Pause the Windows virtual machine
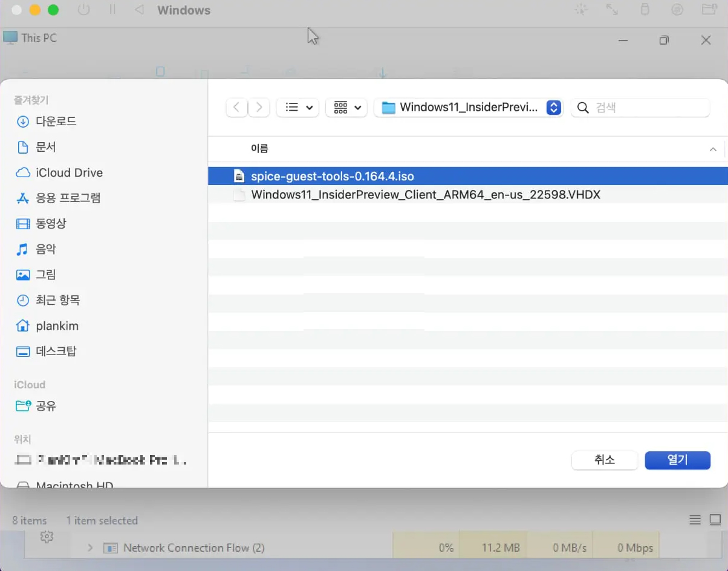This screenshot has width=728, height=571. [x=112, y=10]
